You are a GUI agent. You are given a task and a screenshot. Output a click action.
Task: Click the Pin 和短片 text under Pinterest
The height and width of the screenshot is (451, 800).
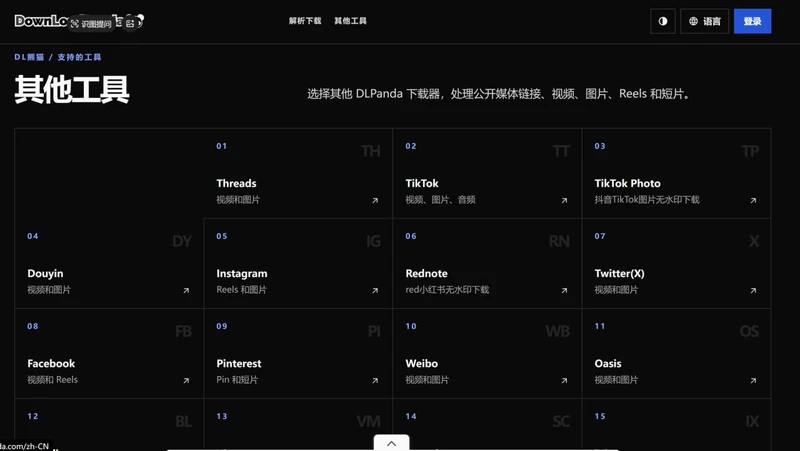(x=237, y=380)
